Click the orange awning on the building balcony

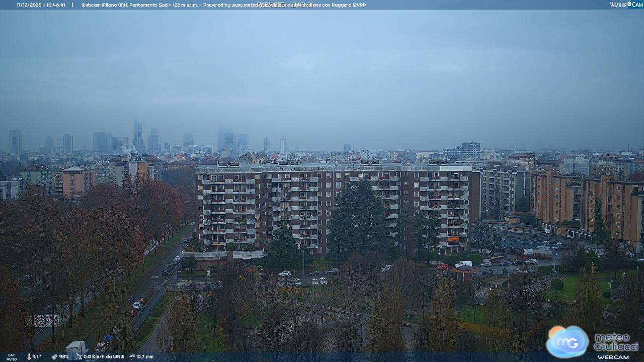click(x=453, y=240)
